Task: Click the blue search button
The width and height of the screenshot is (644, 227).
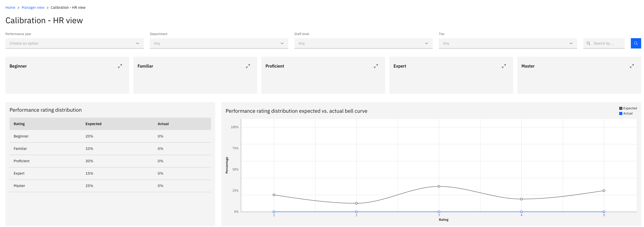Action: (x=636, y=43)
